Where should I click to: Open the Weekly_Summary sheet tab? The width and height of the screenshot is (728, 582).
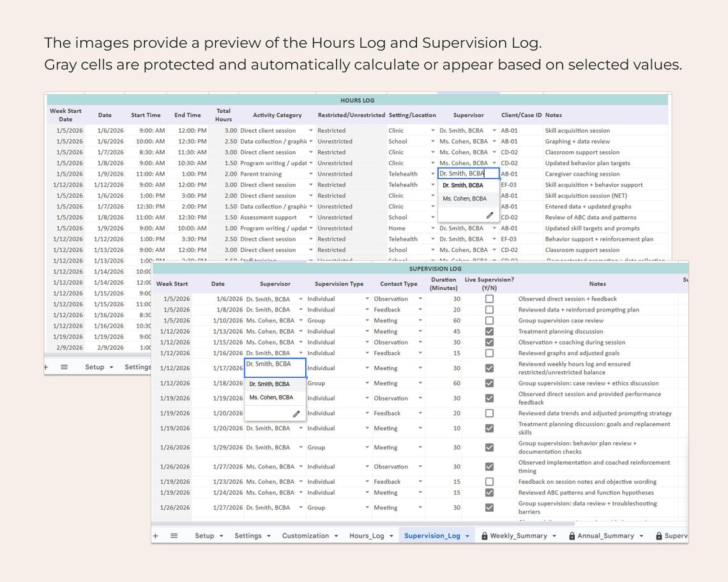[519, 535]
